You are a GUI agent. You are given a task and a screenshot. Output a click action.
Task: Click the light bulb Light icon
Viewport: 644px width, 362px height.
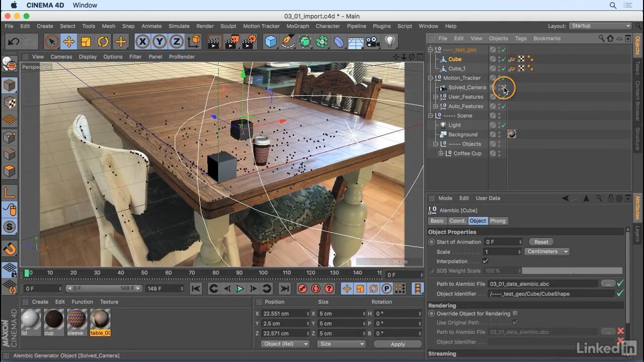coord(389,42)
